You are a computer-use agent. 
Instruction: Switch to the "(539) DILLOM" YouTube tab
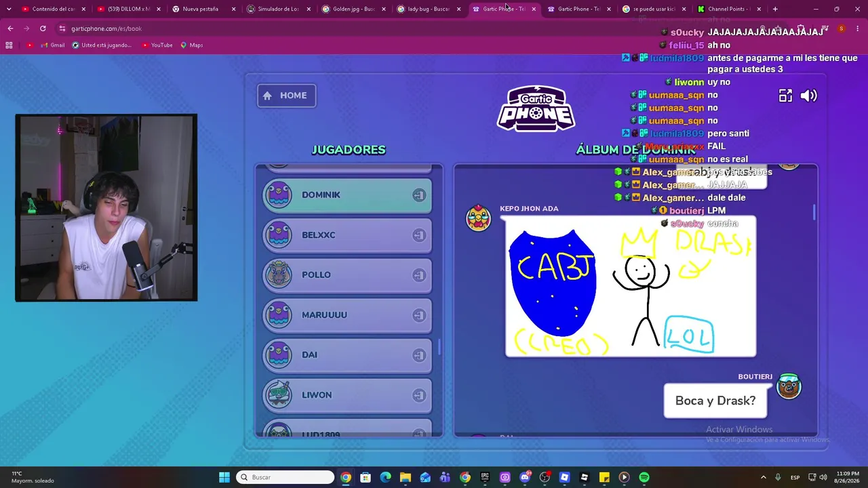point(128,9)
